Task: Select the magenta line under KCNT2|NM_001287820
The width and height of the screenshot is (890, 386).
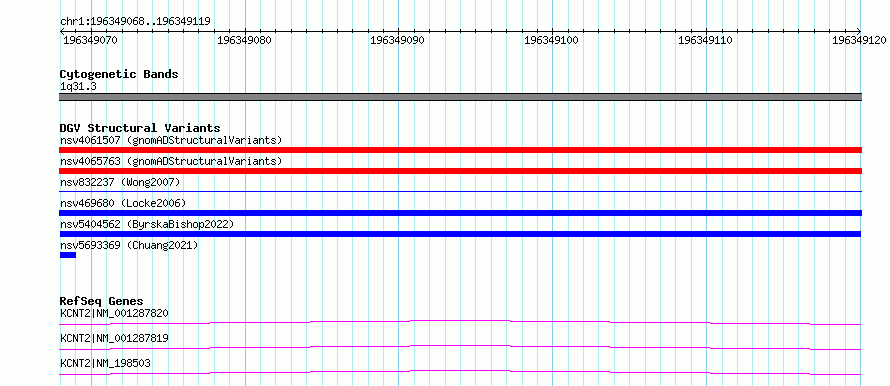Action: coord(460,322)
